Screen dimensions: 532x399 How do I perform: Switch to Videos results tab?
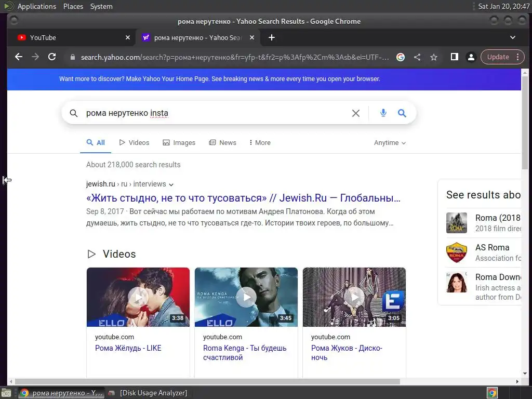coord(134,142)
